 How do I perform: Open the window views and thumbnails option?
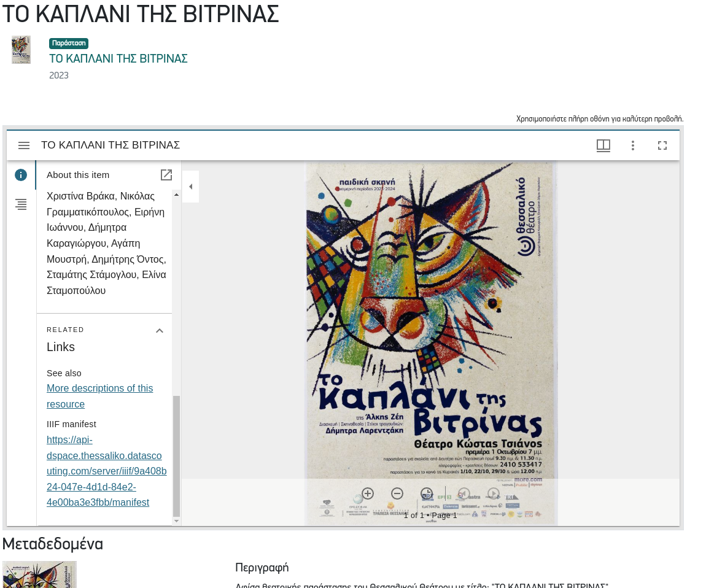click(603, 145)
